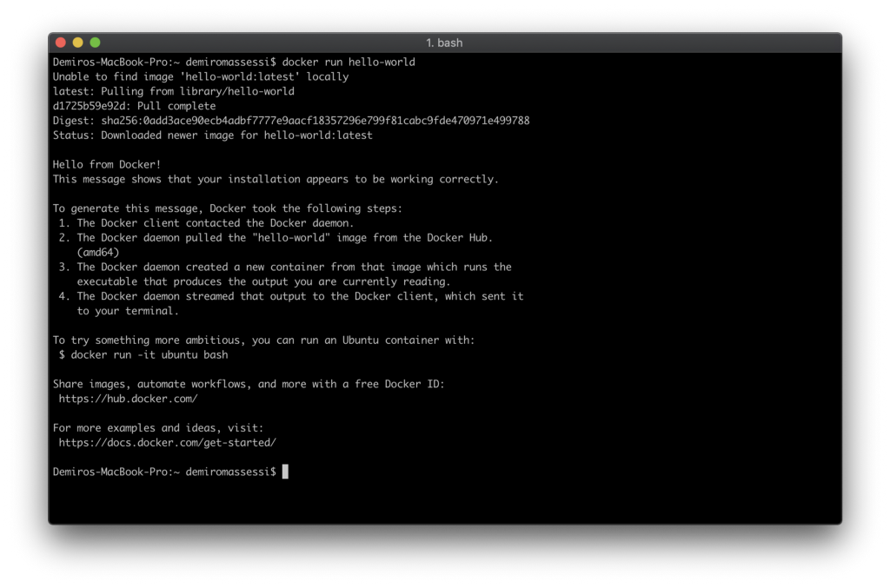This screenshot has height=588, width=890.
Task: Click the 'to your terminal.' line
Action: point(128,311)
